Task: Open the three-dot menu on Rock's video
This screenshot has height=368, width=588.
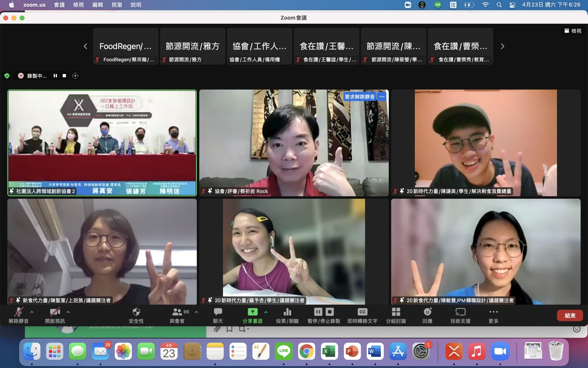Action: 382,97
